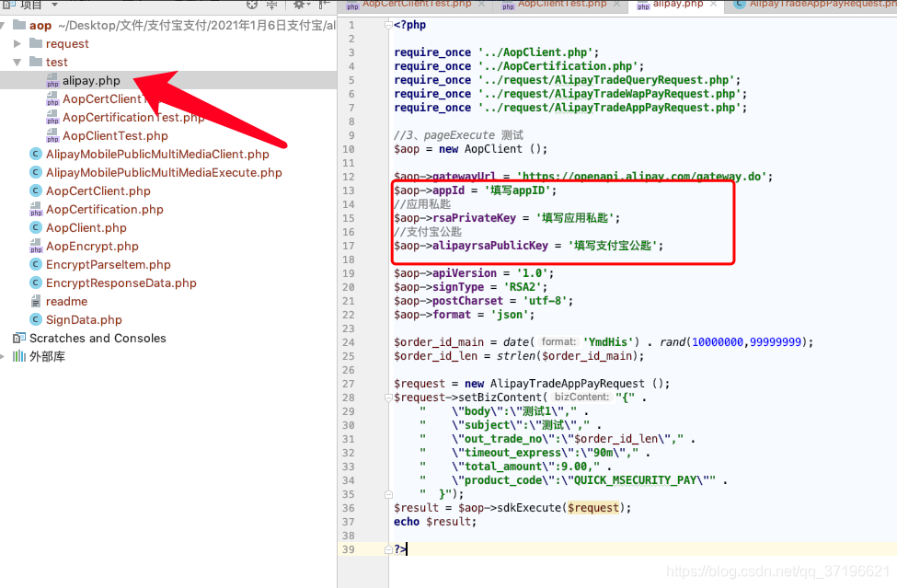Open AopClientTest.php from the test folder
Screen dimensions: 897x588
click(115, 136)
